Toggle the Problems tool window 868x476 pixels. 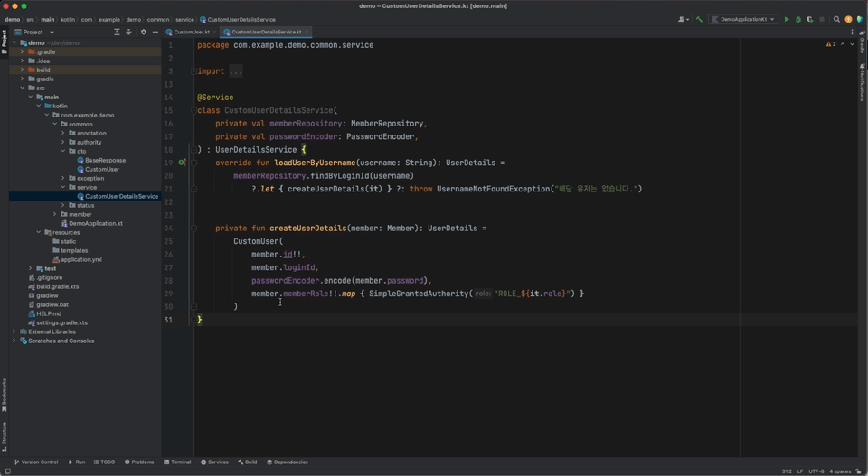click(x=139, y=462)
